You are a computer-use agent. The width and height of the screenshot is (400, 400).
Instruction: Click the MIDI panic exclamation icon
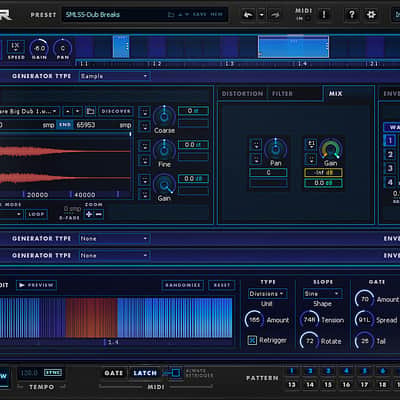click(x=324, y=14)
